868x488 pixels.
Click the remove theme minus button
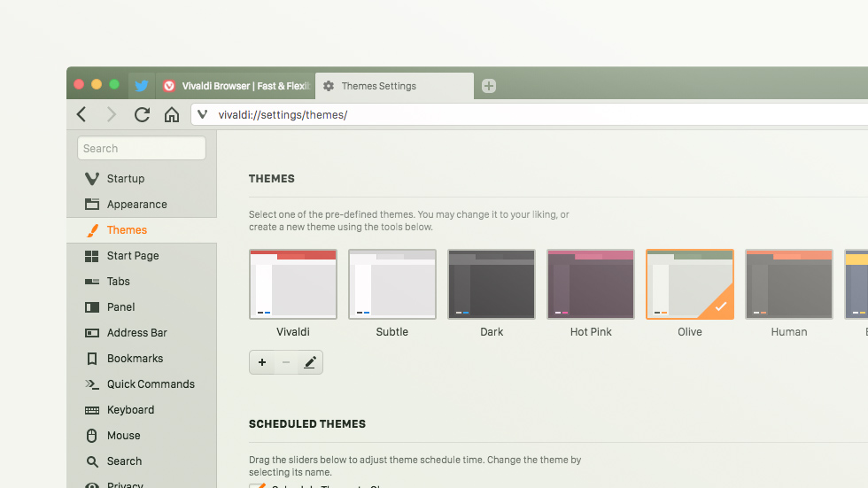pos(285,362)
